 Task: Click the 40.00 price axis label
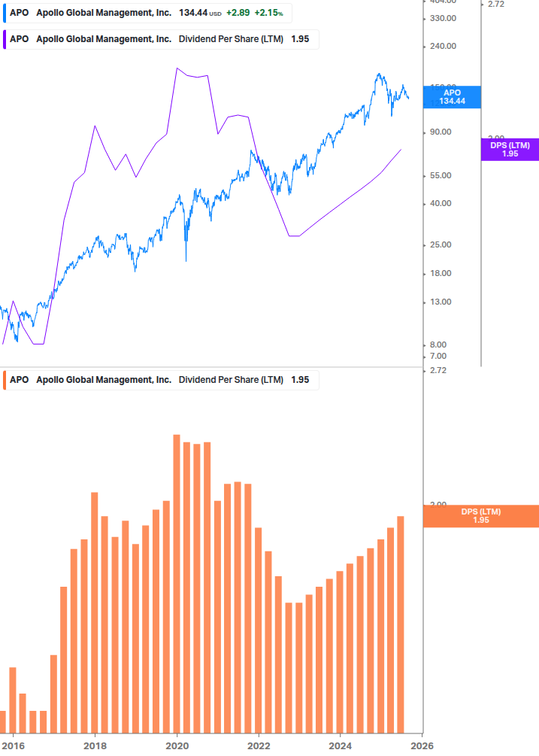(441, 203)
